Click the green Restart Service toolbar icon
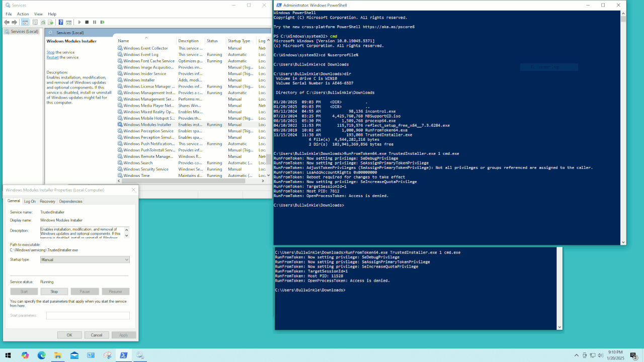644x362 pixels. (102, 22)
